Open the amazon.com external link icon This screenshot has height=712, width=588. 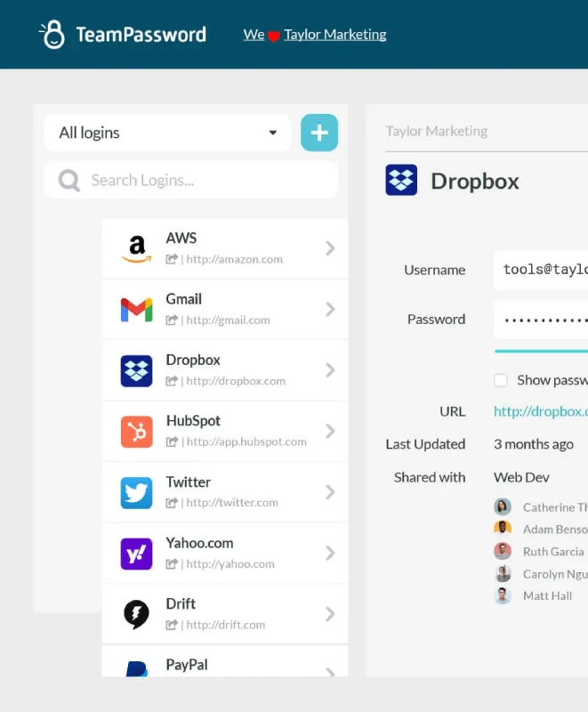pyautogui.click(x=172, y=259)
